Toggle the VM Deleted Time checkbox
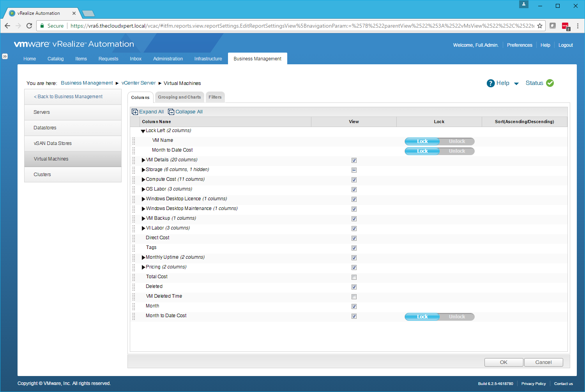This screenshot has width=585, height=392. [x=354, y=297]
